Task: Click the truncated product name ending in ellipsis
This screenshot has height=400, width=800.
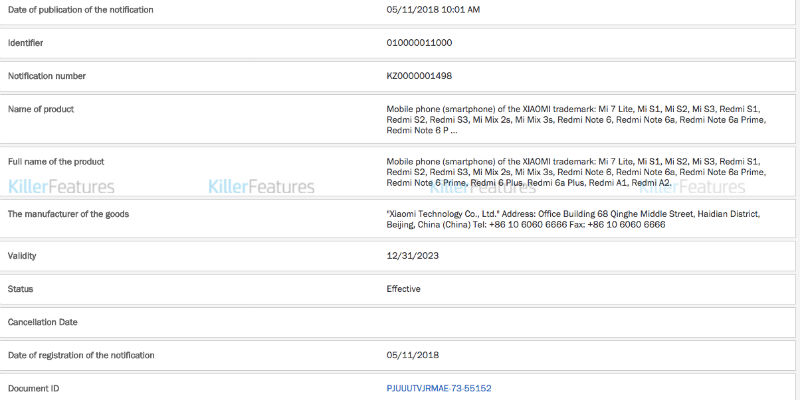Action: click(x=577, y=120)
